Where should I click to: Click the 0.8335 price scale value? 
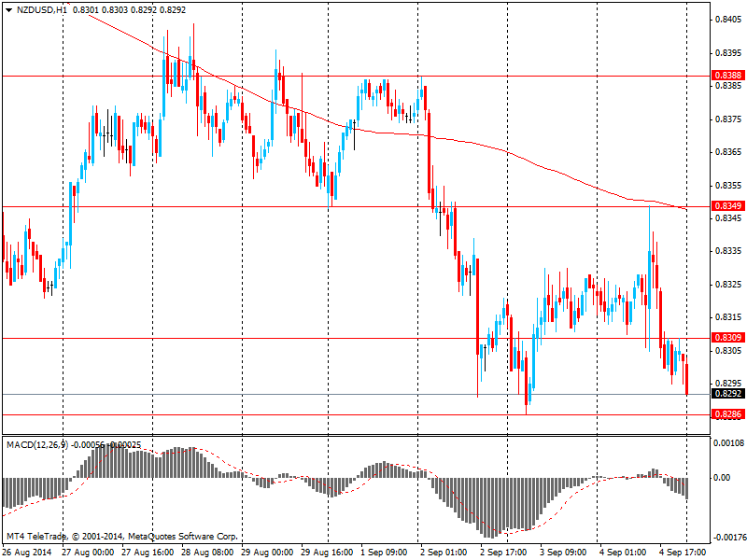[x=728, y=251]
